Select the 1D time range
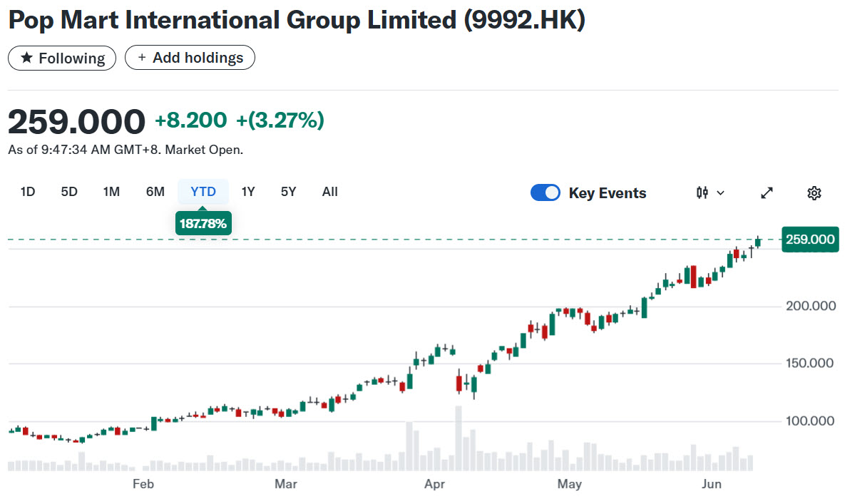 click(28, 192)
